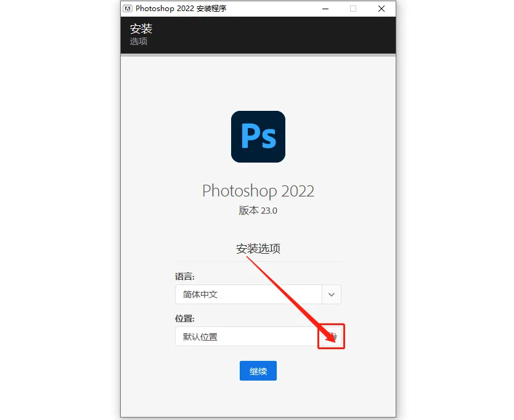Click the 版本 23.0 version text
Image resolution: width=514 pixels, height=420 pixels.
[x=258, y=211]
